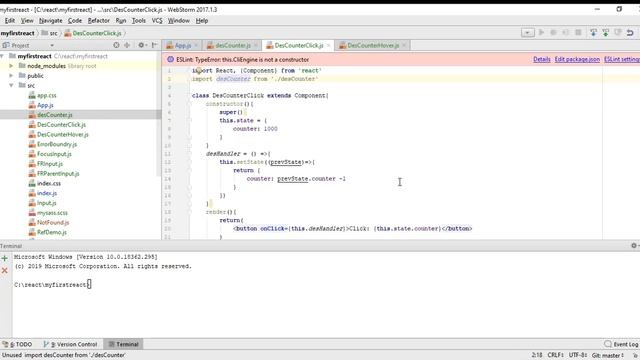Click the ESLint error bulb icon
This screenshot has height=360, width=640.
(171, 60)
